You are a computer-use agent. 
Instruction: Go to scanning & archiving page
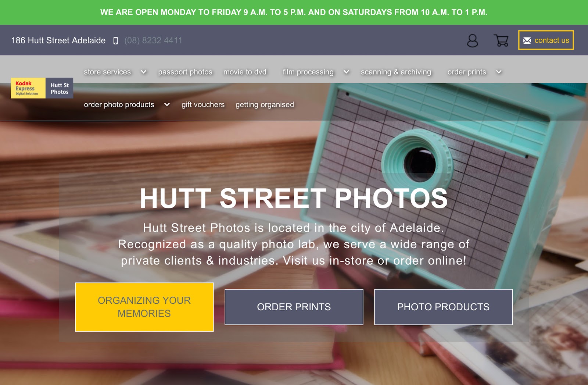(x=396, y=72)
